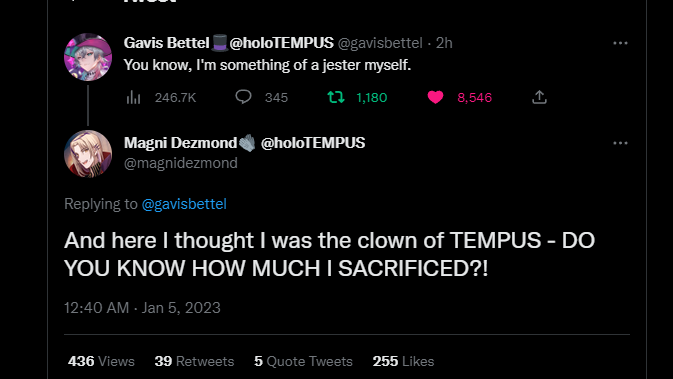This screenshot has height=379, width=673.
Task: Open more options on Gavis Bettel's tweet
Action: click(x=620, y=43)
